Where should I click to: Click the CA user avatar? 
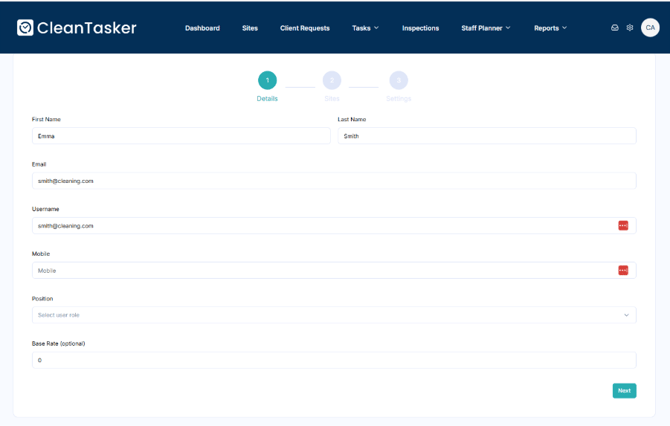650,28
